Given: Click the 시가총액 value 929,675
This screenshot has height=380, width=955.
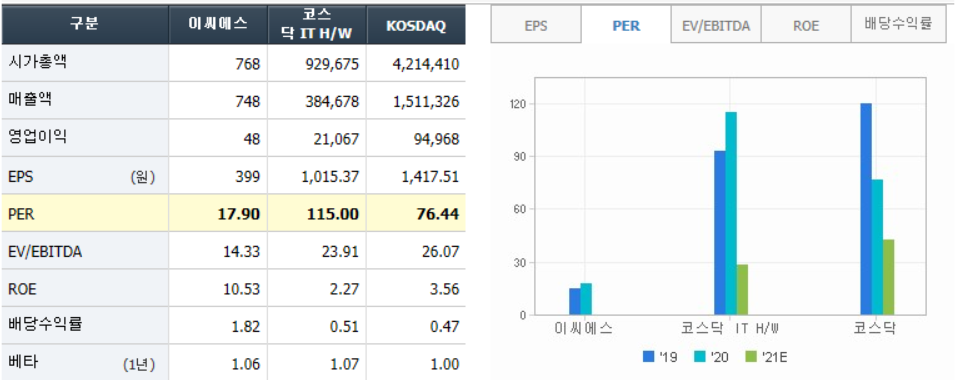Looking at the screenshot, I should pyautogui.click(x=333, y=64).
